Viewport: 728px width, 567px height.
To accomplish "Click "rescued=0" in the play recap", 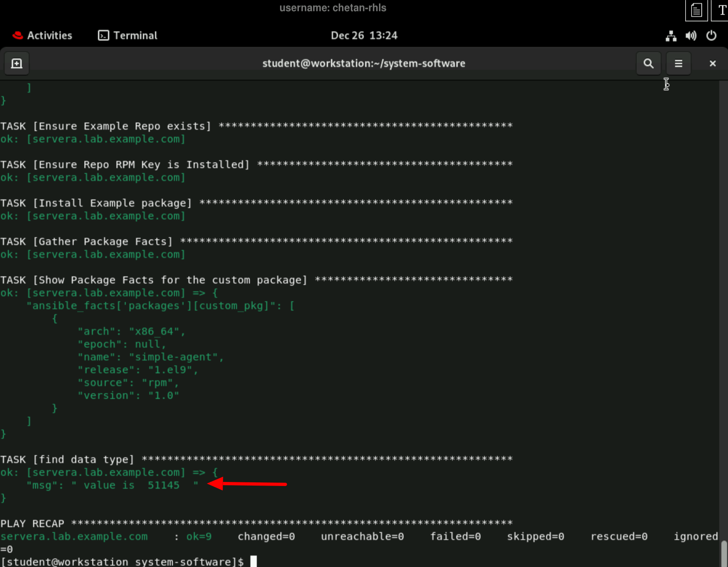I will [619, 536].
